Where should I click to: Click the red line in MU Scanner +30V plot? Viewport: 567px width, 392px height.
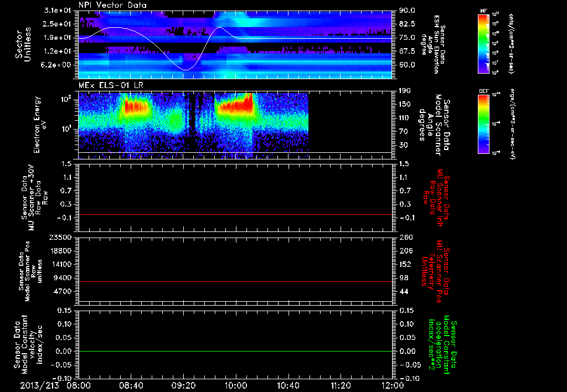pos(235,214)
